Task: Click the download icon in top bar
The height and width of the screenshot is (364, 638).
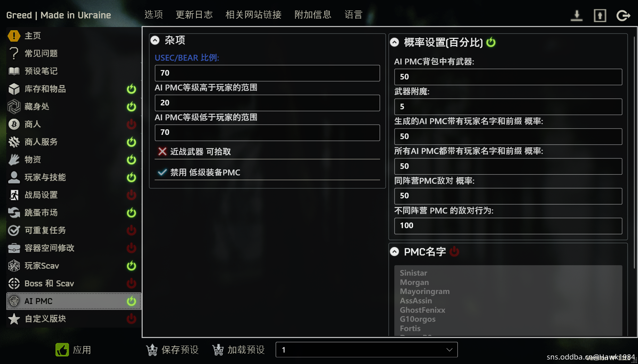Action: pyautogui.click(x=577, y=15)
